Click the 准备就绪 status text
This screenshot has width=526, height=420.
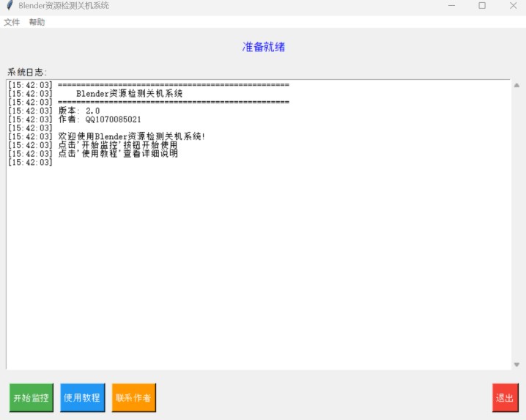264,47
